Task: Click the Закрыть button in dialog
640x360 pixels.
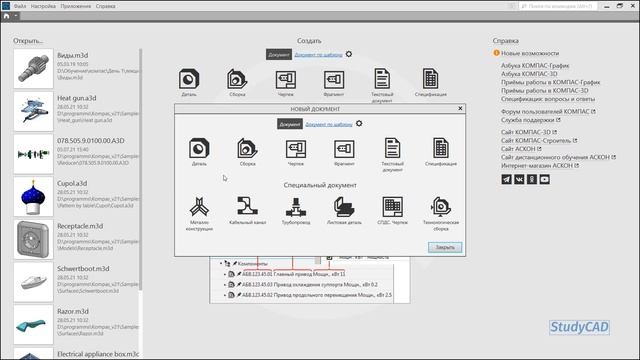Action: [445, 247]
